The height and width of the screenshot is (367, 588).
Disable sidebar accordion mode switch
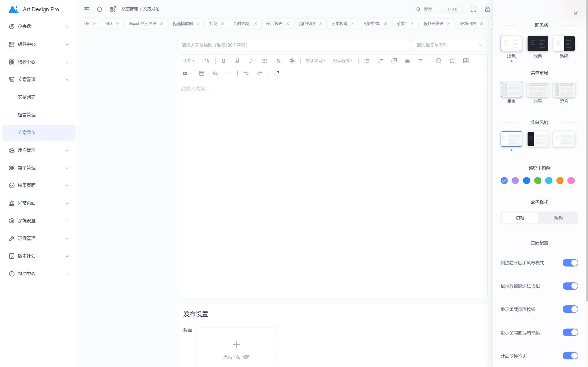pyautogui.click(x=570, y=263)
